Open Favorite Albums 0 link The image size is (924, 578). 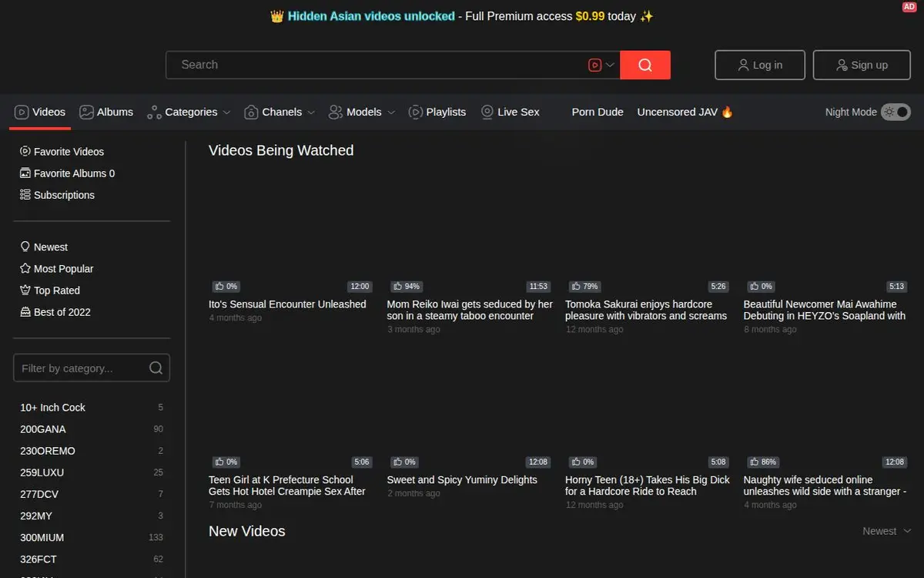[67, 173]
